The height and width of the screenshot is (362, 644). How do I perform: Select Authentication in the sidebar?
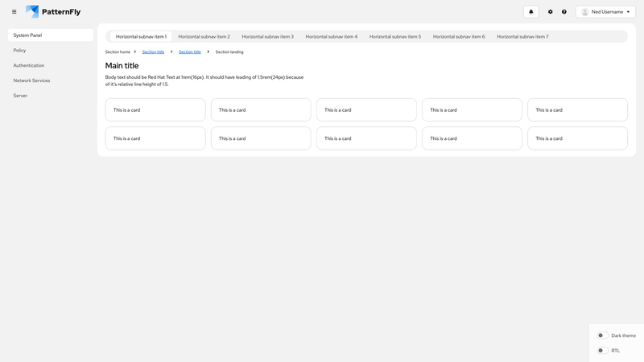pos(29,65)
